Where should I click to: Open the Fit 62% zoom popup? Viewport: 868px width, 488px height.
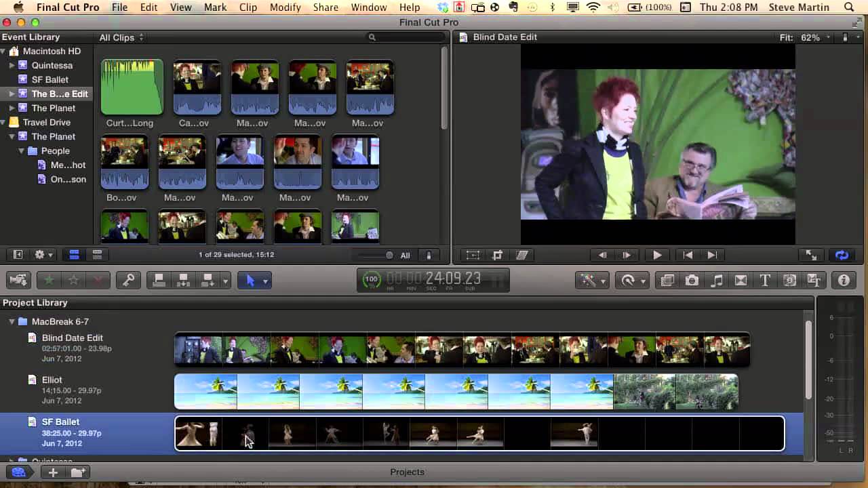806,37
